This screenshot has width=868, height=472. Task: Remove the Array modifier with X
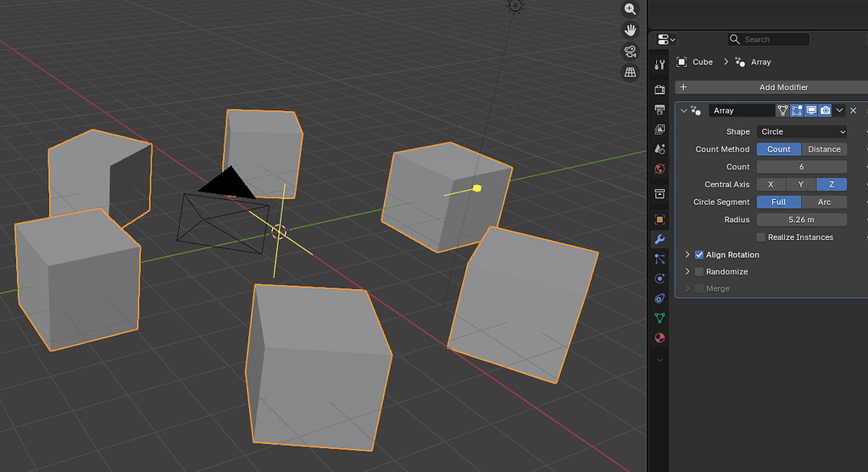[x=853, y=111]
